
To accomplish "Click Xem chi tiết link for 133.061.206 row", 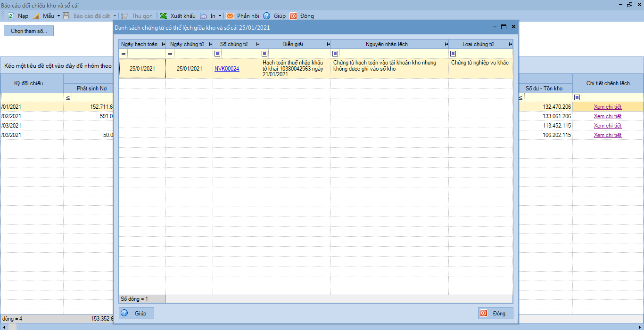I will [608, 116].
